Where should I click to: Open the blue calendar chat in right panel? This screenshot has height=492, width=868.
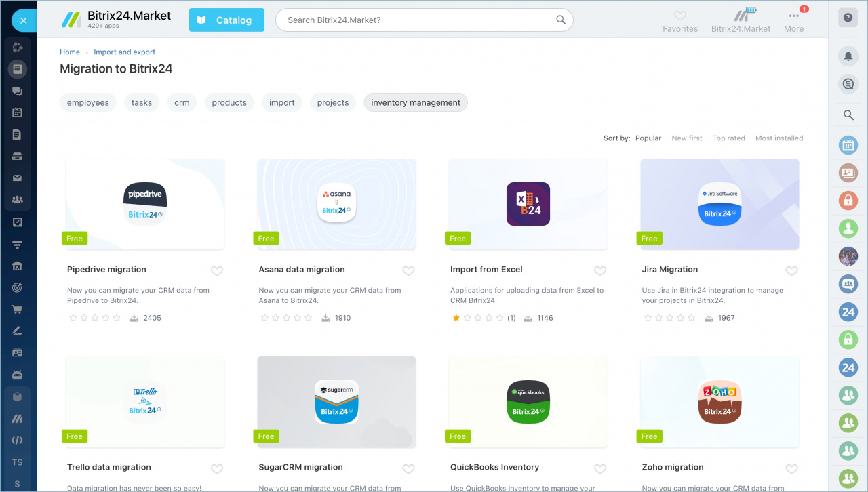point(848,144)
